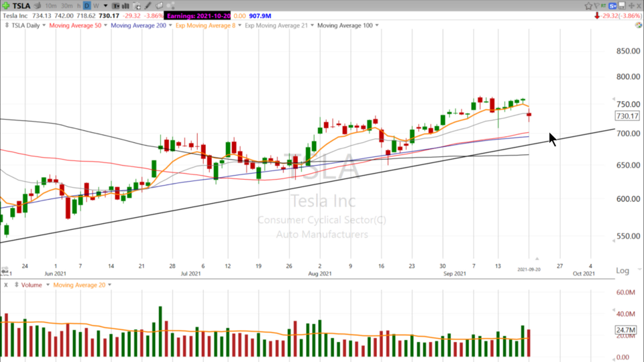This screenshot has height=362, width=644.
Task: Click the blue S indicator icon
Action: [x=612, y=6]
